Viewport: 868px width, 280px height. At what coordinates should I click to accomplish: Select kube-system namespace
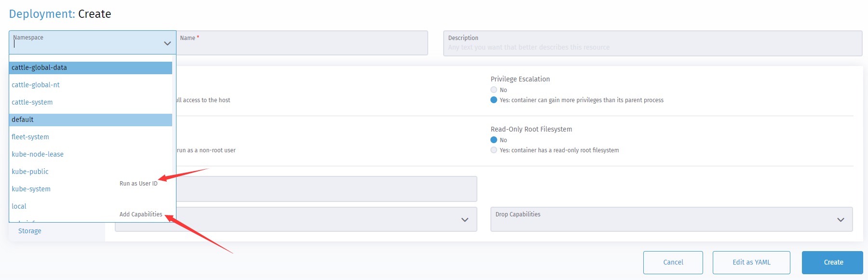(91, 189)
